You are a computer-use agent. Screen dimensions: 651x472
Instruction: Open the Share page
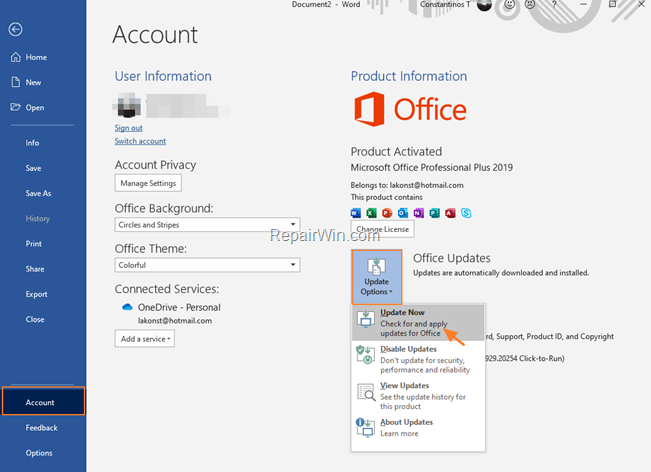click(x=35, y=269)
